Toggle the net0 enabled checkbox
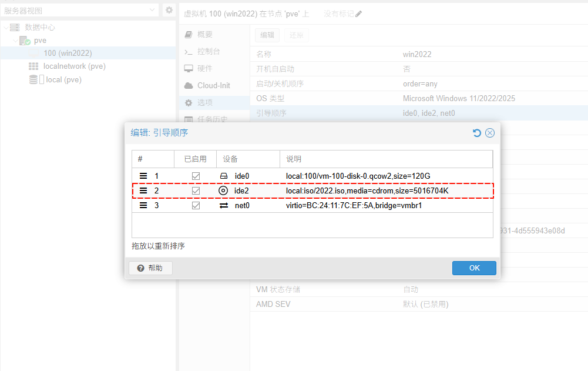This screenshot has height=371, width=588. pyautogui.click(x=196, y=206)
